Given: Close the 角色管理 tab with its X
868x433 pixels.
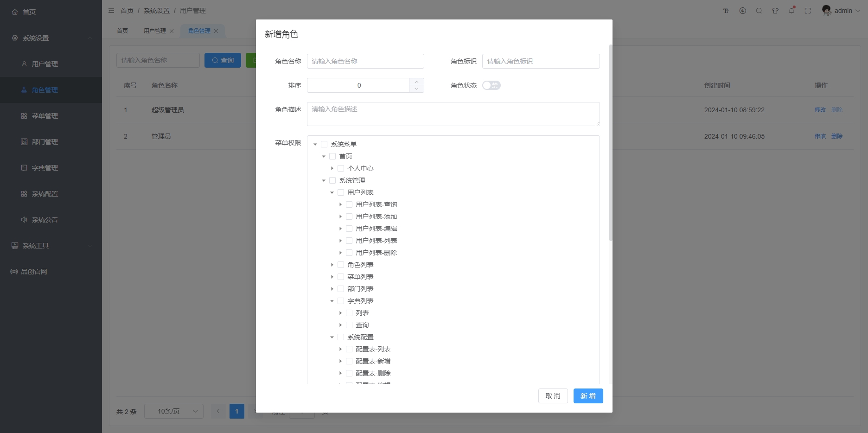Looking at the screenshot, I should [x=216, y=31].
